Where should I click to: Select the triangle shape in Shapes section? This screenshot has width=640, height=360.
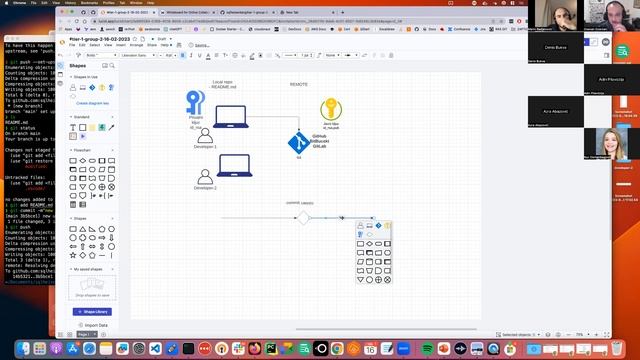(82, 229)
